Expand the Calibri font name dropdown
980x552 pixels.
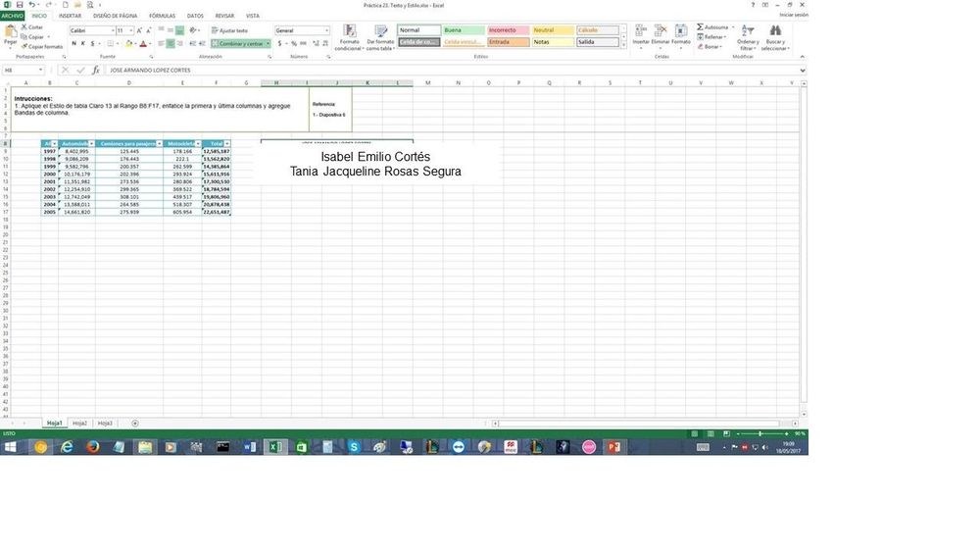click(111, 30)
